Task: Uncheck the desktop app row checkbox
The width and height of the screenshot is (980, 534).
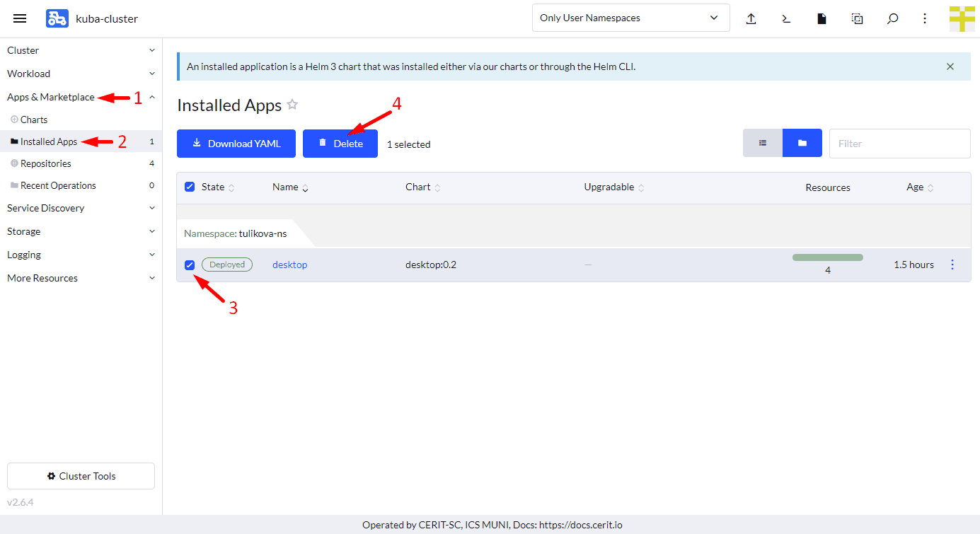Action: [190, 265]
